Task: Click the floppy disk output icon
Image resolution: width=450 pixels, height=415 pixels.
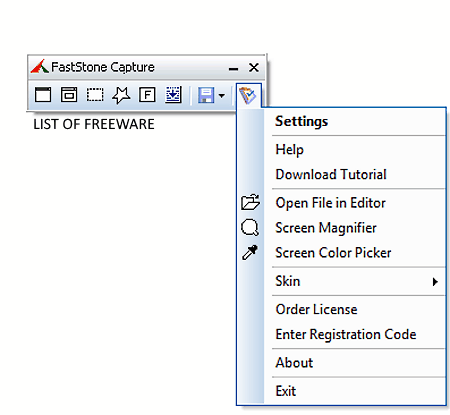Action: (x=206, y=95)
